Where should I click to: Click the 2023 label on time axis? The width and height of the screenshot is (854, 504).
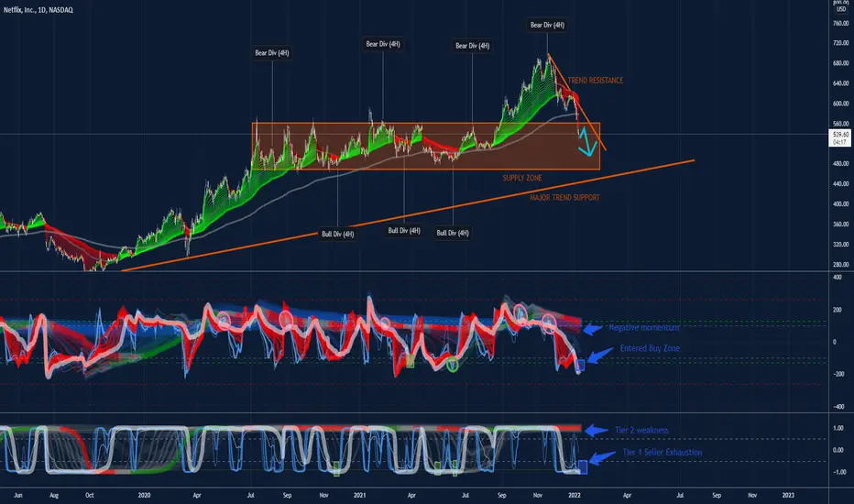(788, 495)
